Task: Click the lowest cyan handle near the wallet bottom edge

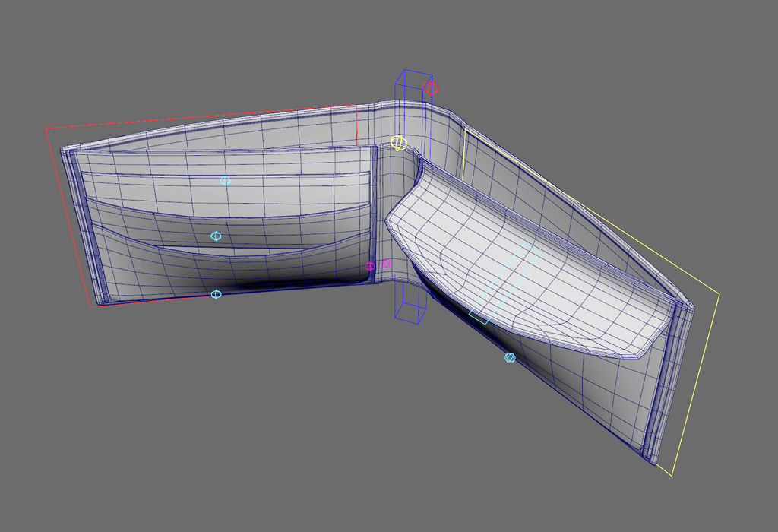Action: click(x=215, y=293)
